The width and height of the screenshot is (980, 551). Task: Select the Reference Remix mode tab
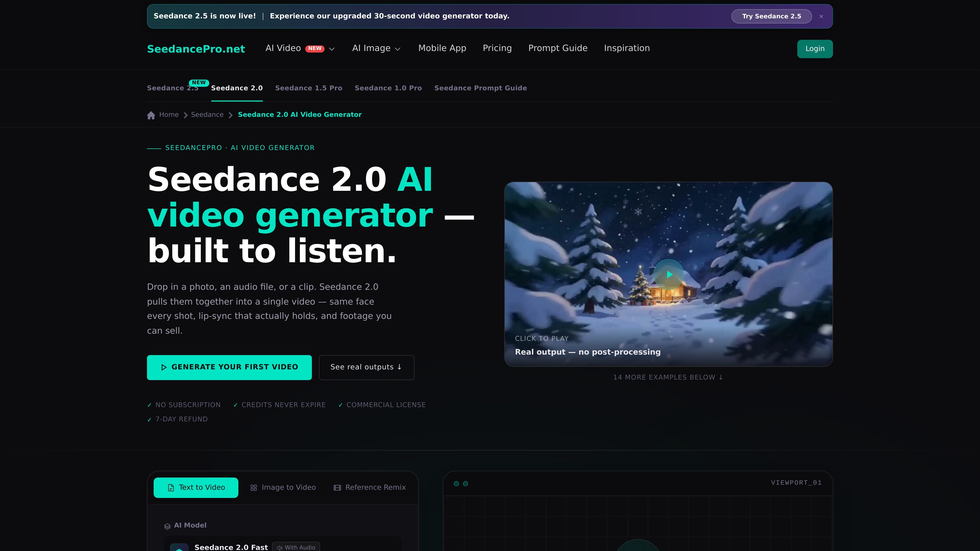tap(369, 487)
